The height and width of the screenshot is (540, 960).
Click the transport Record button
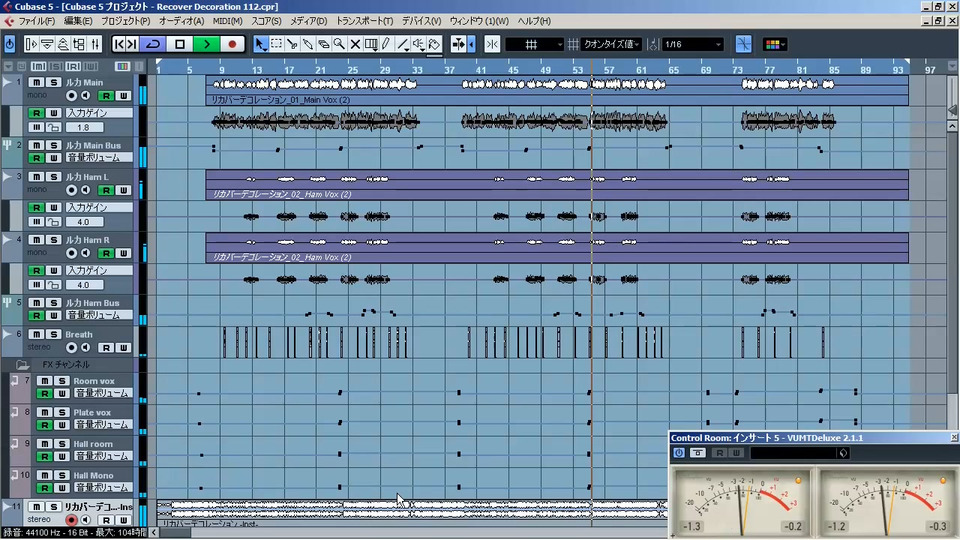(232, 44)
